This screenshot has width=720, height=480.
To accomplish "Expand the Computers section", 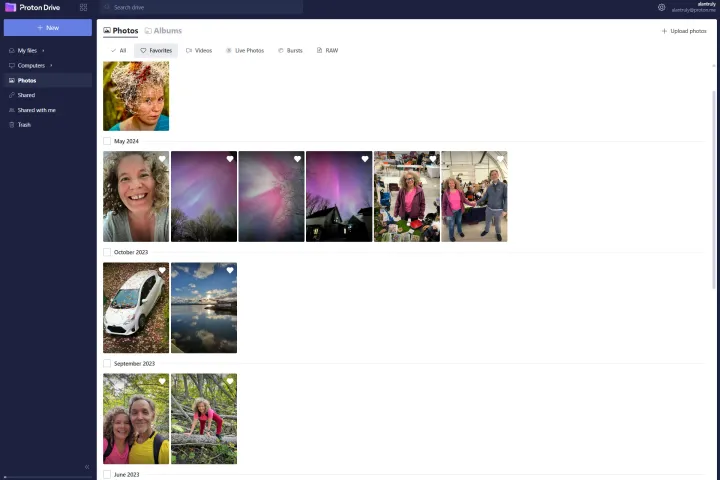I will click(x=51, y=65).
